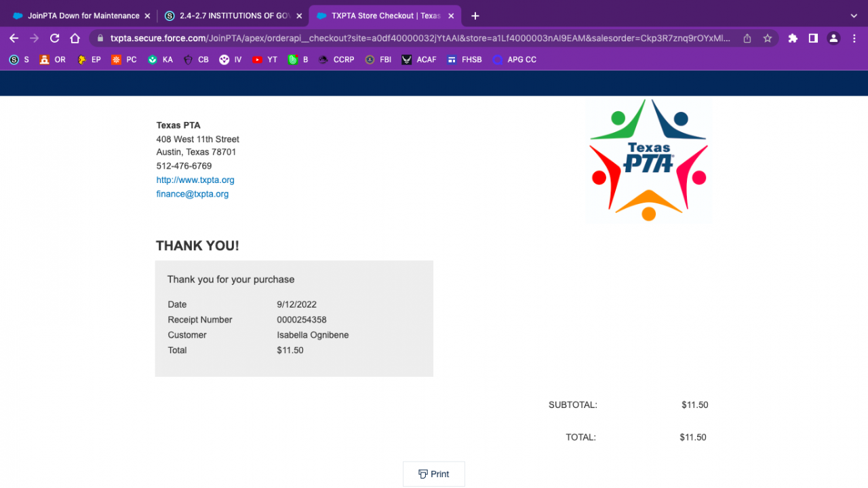Click the Texas PTA star logo
This screenshot has width=868, height=488.
point(649,161)
